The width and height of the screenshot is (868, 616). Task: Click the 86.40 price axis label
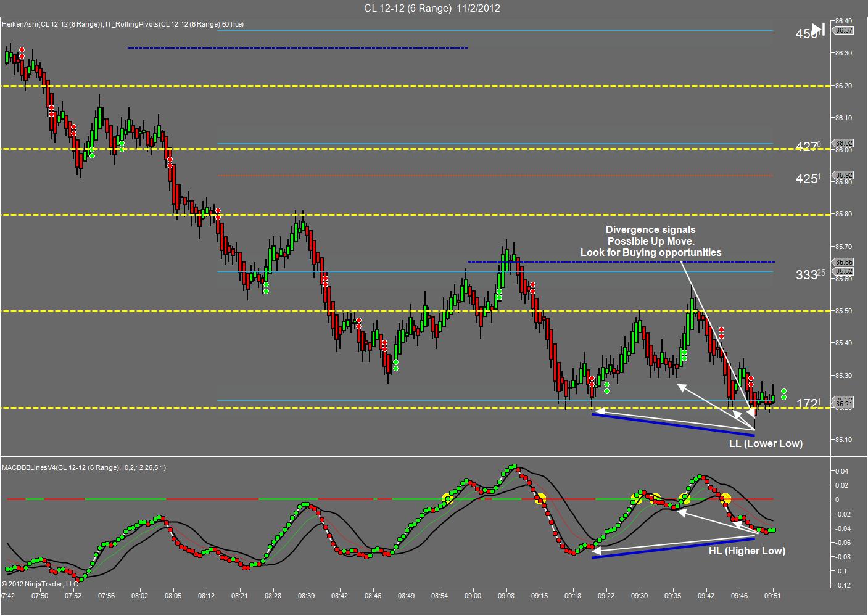[x=843, y=21]
